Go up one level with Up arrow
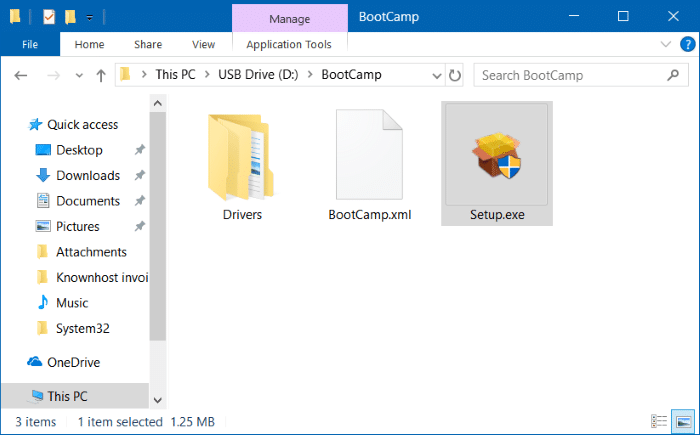 (101, 75)
